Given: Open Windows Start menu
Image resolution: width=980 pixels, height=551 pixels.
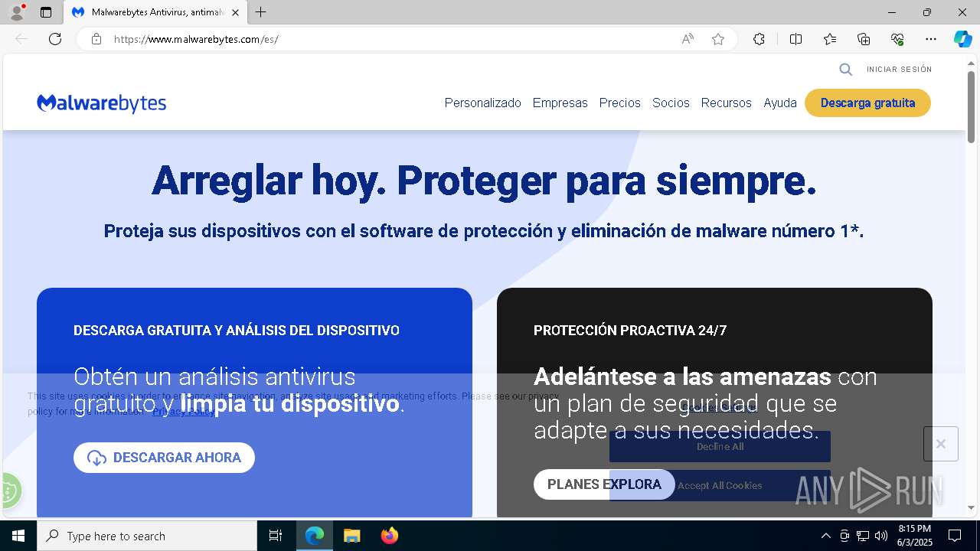Looking at the screenshot, I should [x=18, y=536].
